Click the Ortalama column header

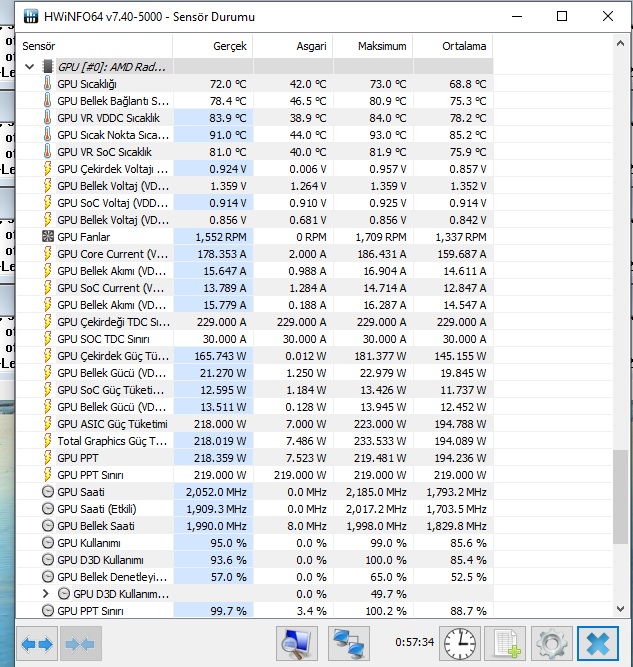pyautogui.click(x=453, y=46)
